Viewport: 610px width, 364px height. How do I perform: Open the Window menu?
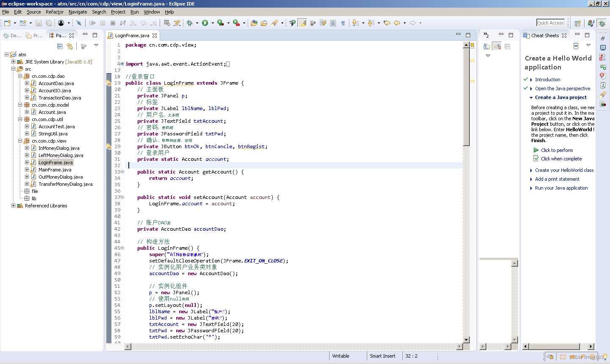coord(152,12)
